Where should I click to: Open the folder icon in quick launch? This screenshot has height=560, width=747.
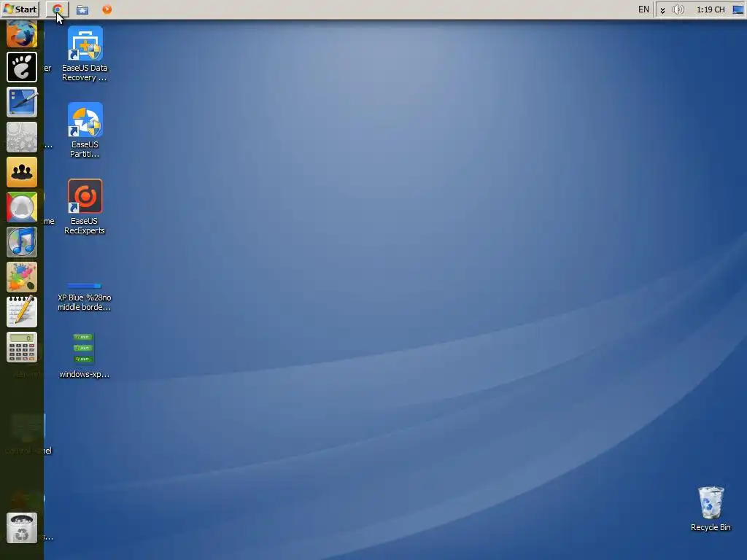[x=82, y=9]
